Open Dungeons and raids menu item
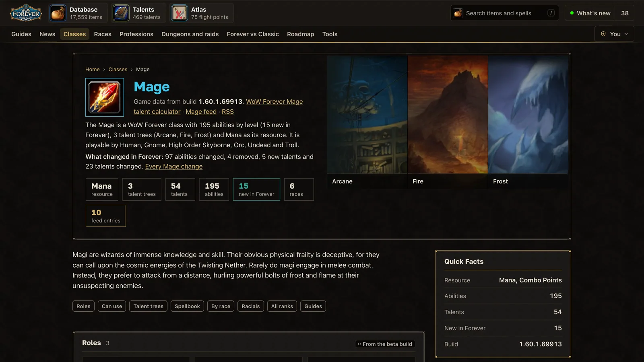Viewport: 644px width, 362px height. pyautogui.click(x=190, y=34)
